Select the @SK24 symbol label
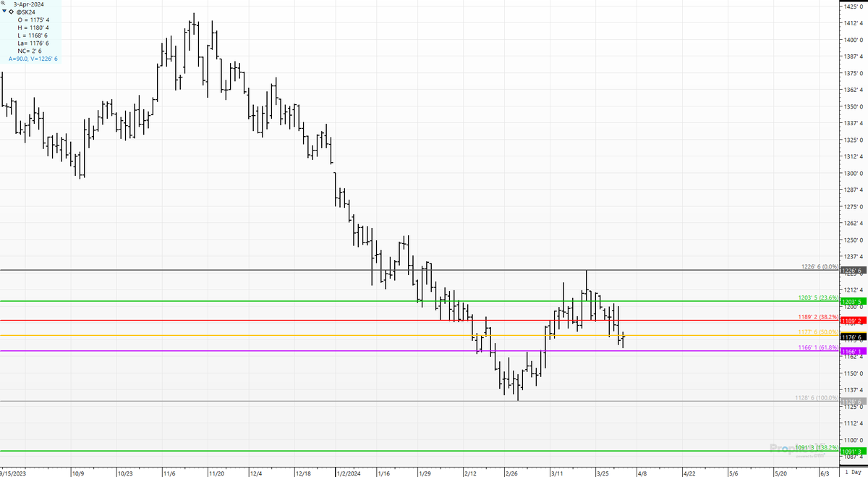The image size is (868, 477). [x=26, y=12]
